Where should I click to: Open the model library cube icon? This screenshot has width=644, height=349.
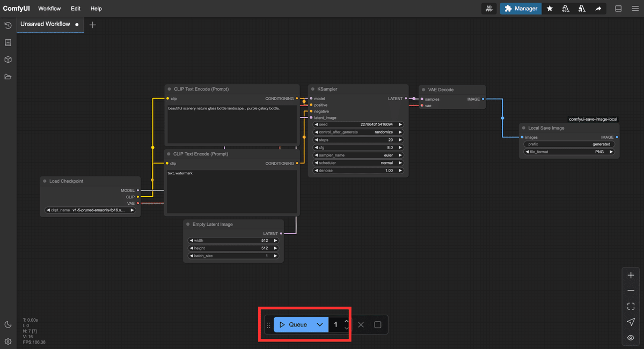click(x=8, y=60)
